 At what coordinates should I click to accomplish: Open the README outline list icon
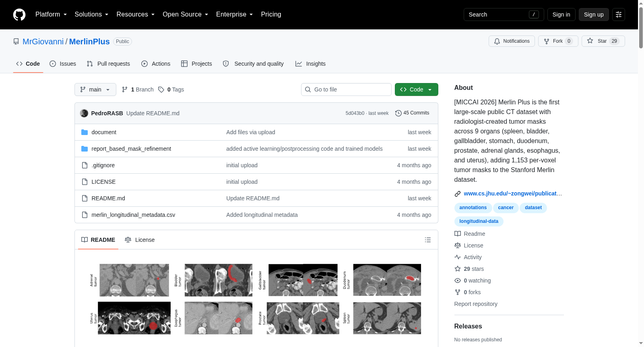tap(428, 240)
